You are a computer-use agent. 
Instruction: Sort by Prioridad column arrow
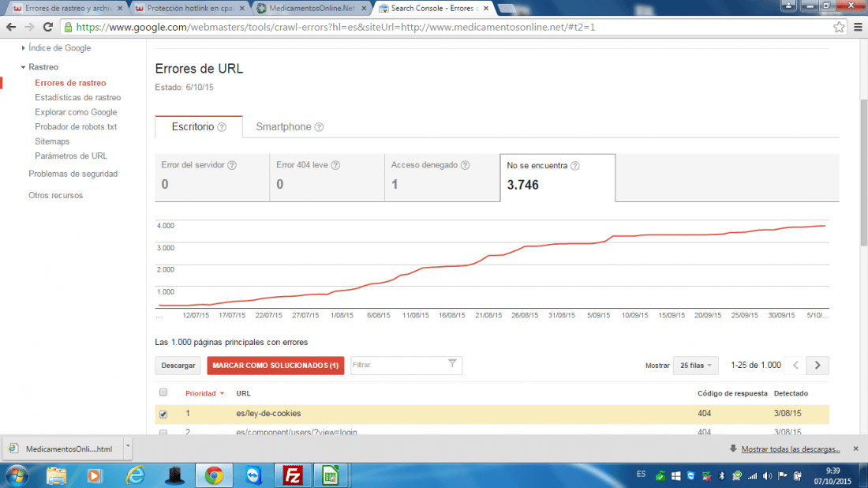[x=222, y=393]
